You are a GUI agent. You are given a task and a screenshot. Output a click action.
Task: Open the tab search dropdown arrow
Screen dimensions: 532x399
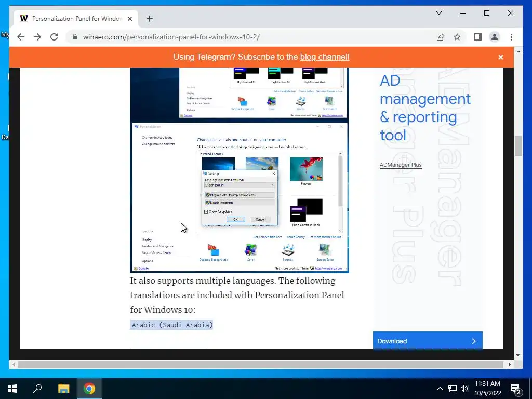(438, 13)
